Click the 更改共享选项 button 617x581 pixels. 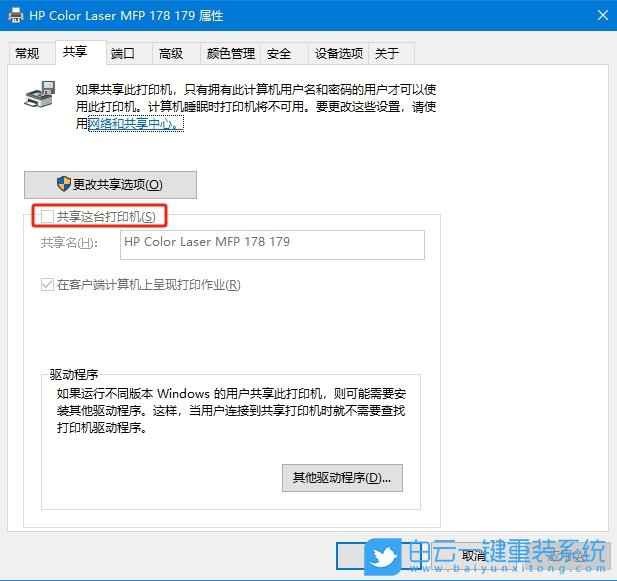[110, 184]
